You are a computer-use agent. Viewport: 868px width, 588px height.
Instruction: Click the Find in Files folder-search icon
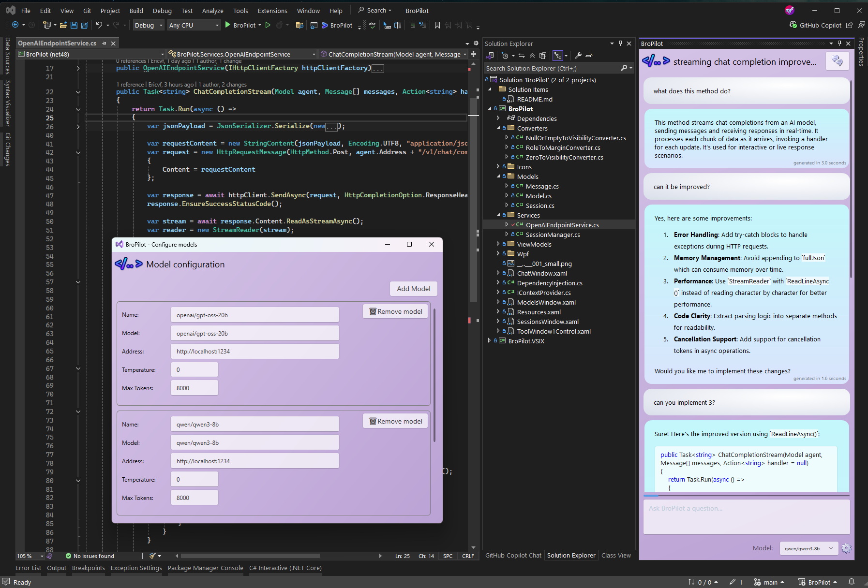pyautogui.click(x=299, y=25)
